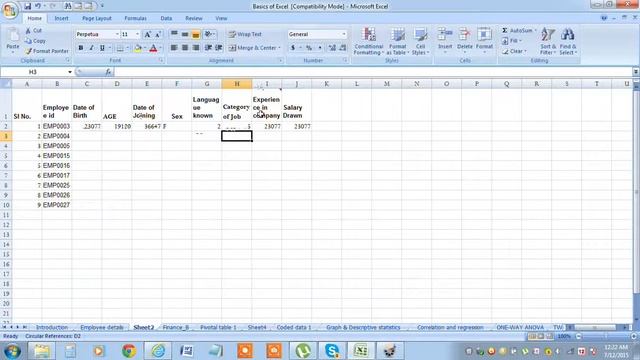Screen dimensions: 640x360
Task: Click the zoom slider in status bar
Action: pyautogui.click(x=606, y=336)
